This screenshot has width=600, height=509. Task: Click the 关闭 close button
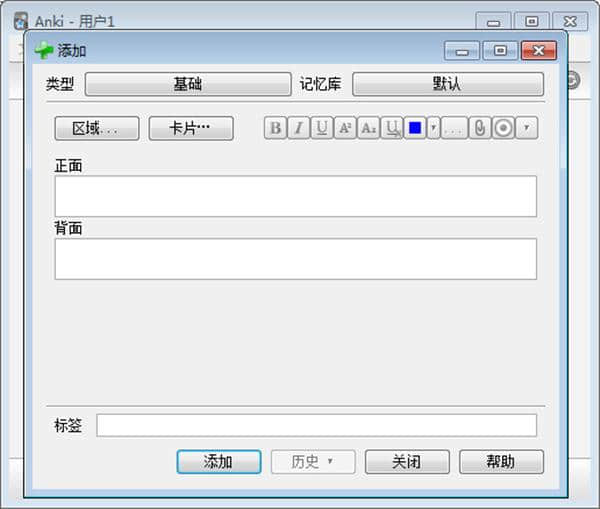coord(407,462)
